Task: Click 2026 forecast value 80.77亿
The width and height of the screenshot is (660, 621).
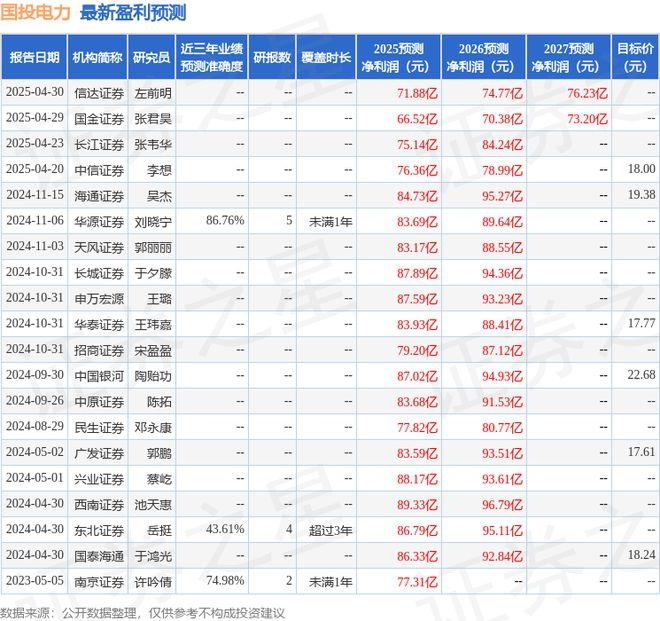Action: pos(502,427)
